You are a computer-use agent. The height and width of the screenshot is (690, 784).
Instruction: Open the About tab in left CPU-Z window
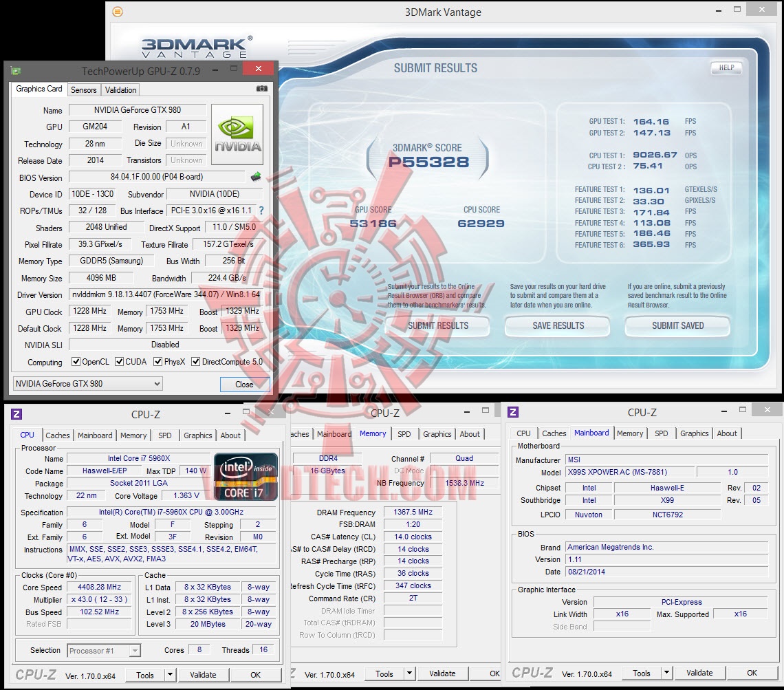pyautogui.click(x=230, y=435)
